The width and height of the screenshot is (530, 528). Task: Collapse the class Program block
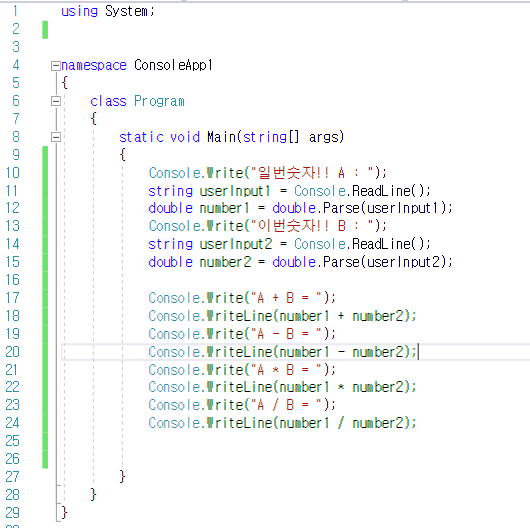pos(56,101)
